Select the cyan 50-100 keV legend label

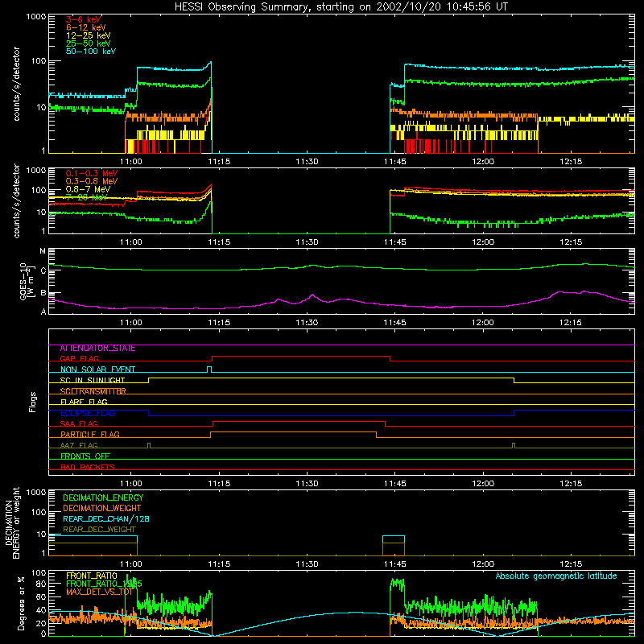click(91, 52)
